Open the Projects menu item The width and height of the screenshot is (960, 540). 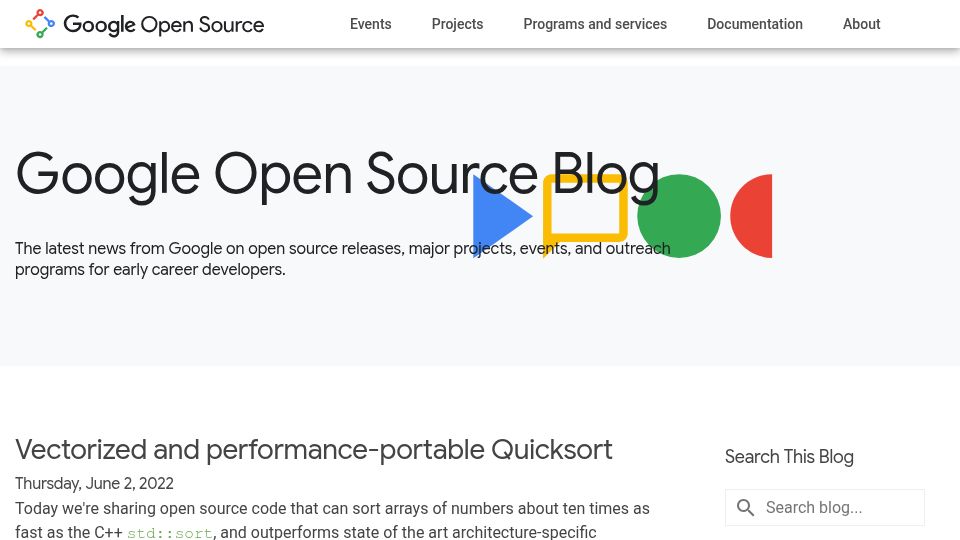[x=457, y=24]
